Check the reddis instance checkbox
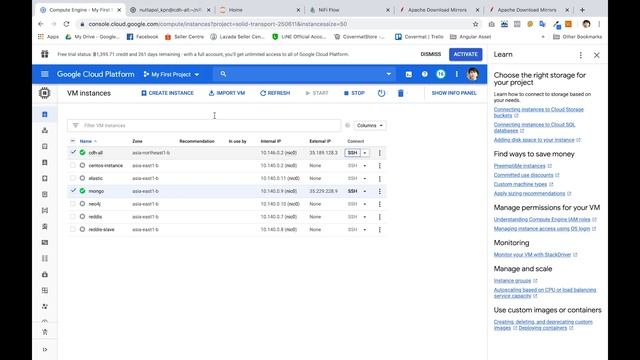The image size is (640, 360). point(73,216)
